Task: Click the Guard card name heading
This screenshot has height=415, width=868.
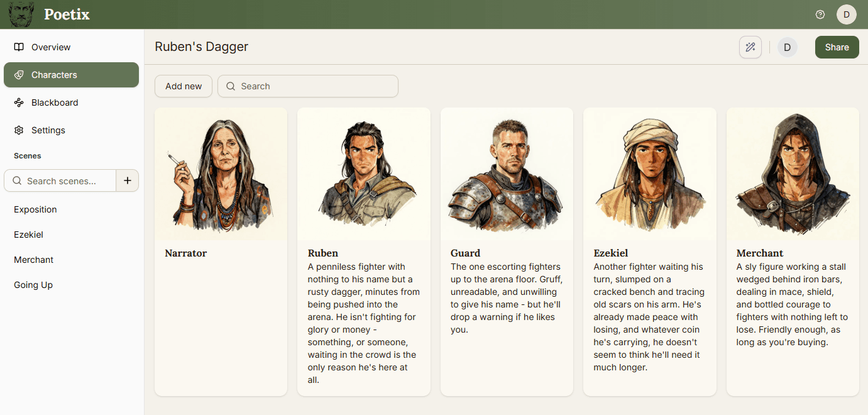Action: tap(465, 253)
